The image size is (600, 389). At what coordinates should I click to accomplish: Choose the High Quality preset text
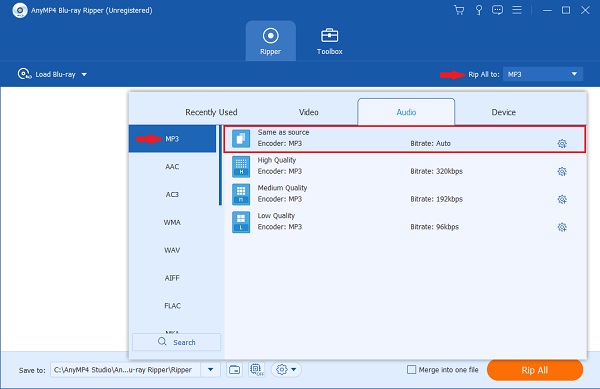click(x=277, y=160)
